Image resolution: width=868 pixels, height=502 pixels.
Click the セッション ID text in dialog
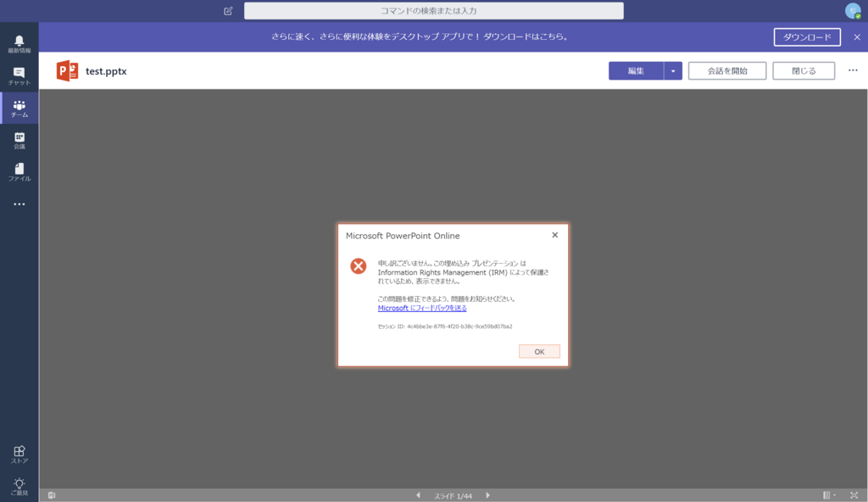(444, 326)
